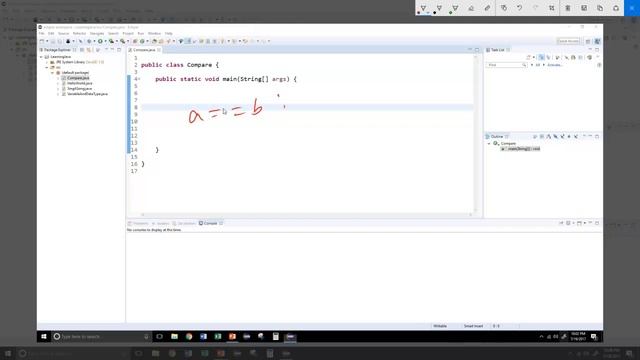Open Chrome from the taskbar

coord(189,337)
